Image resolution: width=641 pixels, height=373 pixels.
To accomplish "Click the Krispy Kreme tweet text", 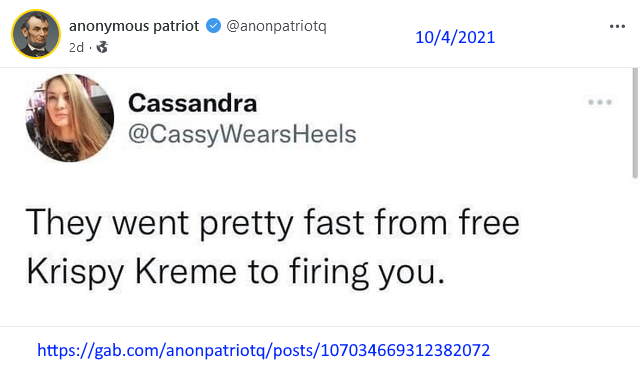I will point(273,247).
